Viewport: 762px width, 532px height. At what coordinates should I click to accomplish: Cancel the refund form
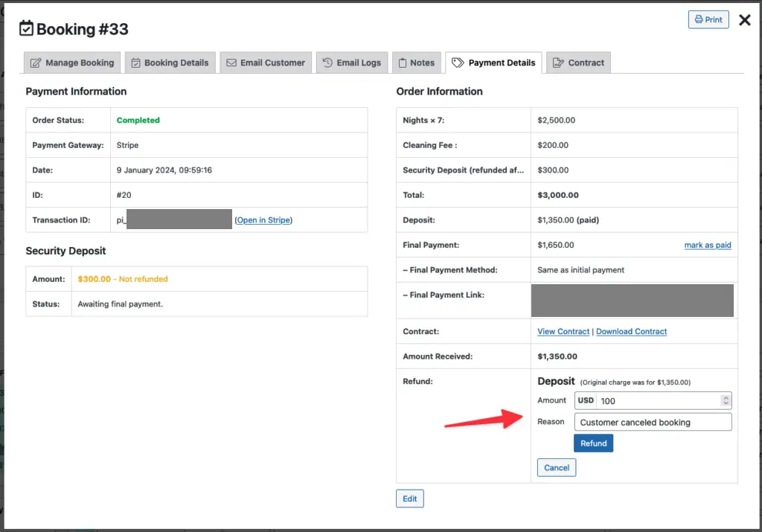click(556, 468)
